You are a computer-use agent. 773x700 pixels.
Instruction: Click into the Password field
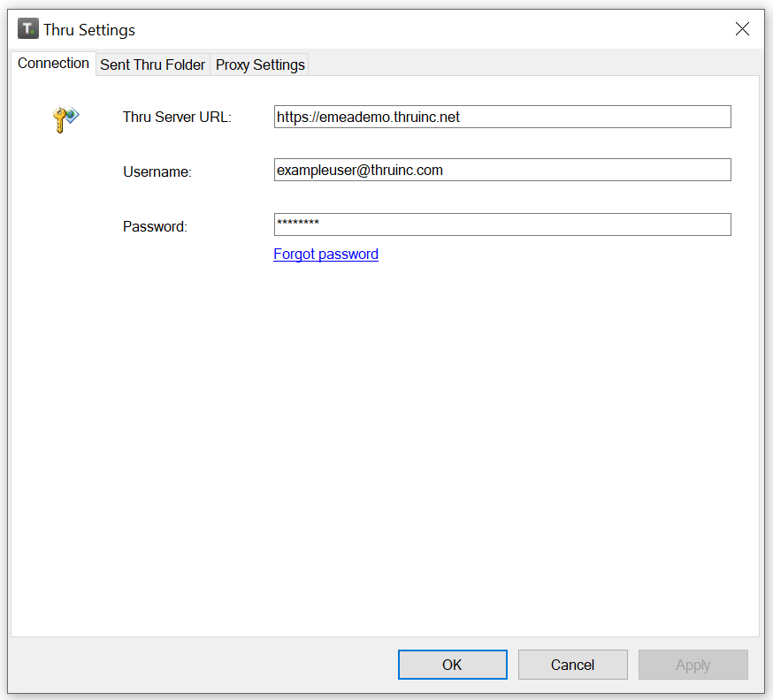point(502,224)
